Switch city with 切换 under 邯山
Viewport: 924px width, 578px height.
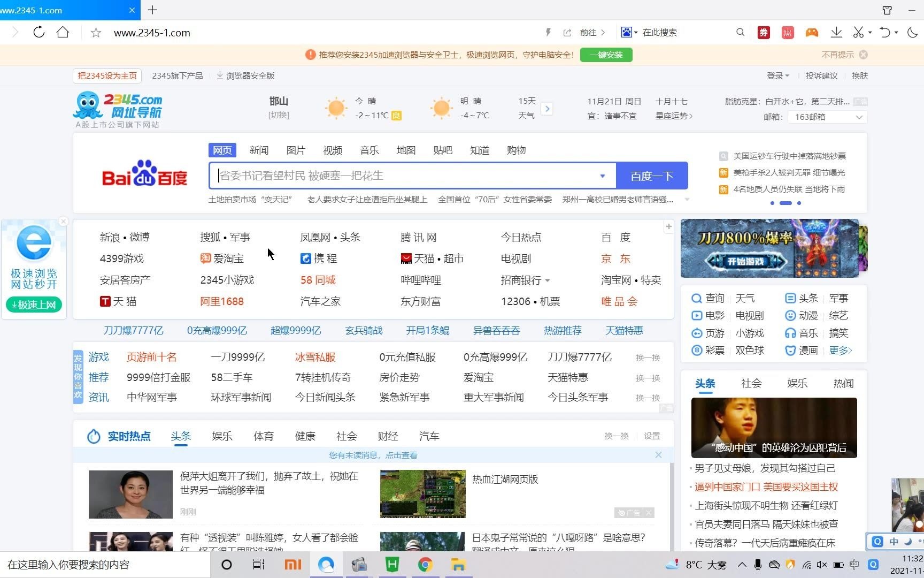(279, 115)
